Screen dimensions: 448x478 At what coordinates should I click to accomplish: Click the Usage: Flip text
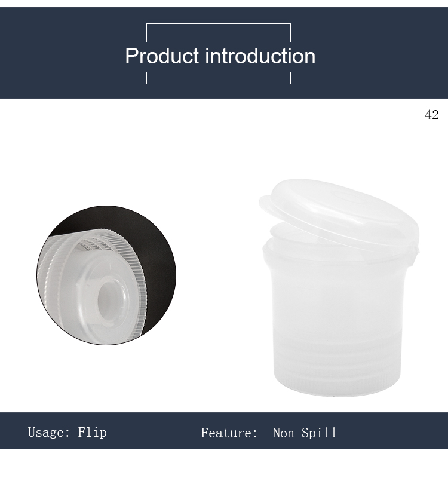pos(67,433)
